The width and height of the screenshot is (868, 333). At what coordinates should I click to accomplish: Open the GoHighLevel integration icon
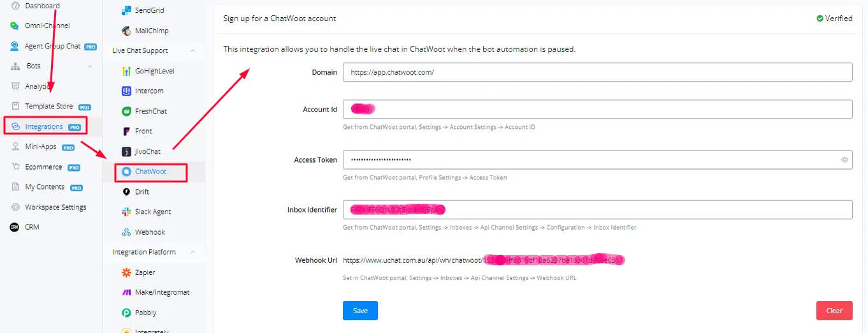click(x=126, y=71)
